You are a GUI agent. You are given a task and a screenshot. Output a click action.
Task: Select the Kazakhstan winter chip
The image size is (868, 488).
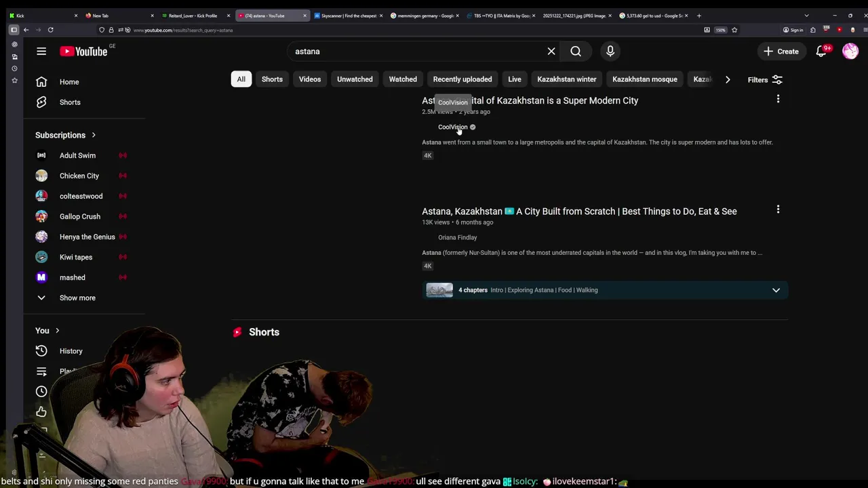coord(567,79)
